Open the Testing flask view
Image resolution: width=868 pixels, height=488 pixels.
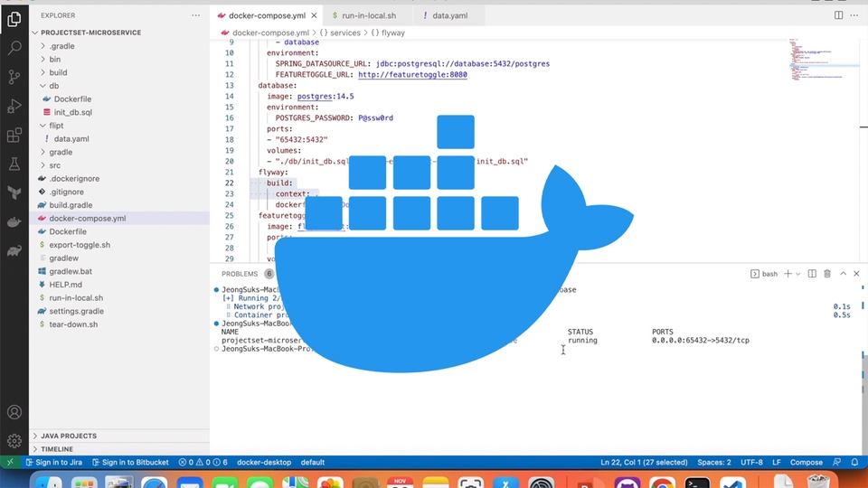pos(14,164)
